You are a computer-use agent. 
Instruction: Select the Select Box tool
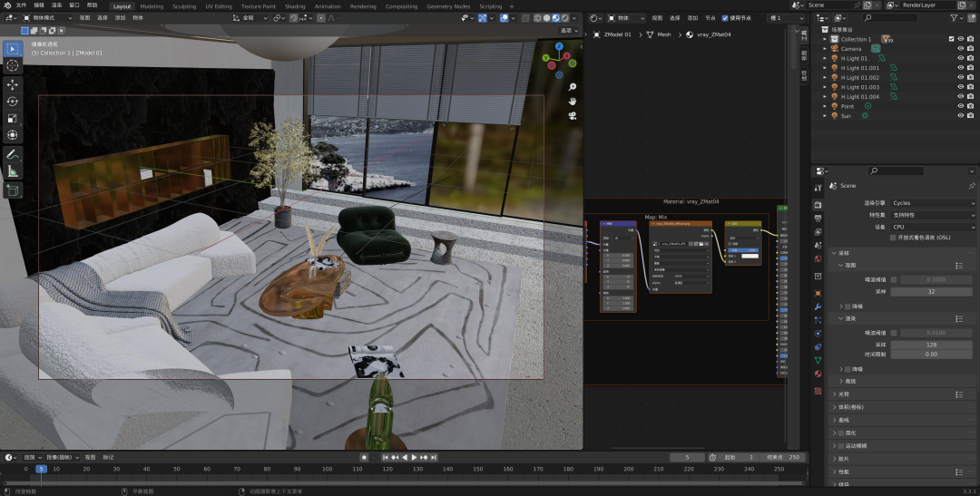13,49
